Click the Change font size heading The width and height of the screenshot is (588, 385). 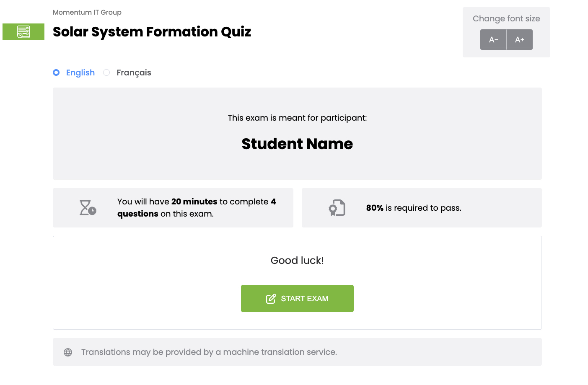(x=506, y=18)
